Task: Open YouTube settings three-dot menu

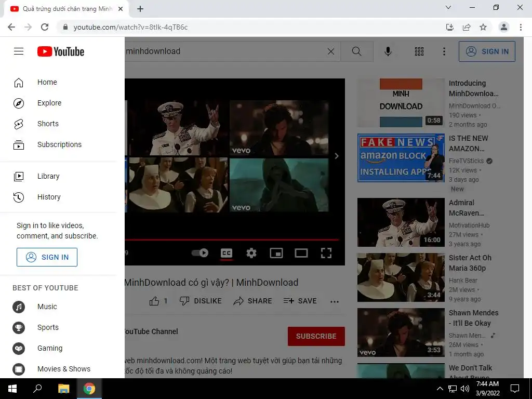Action: 444,51
